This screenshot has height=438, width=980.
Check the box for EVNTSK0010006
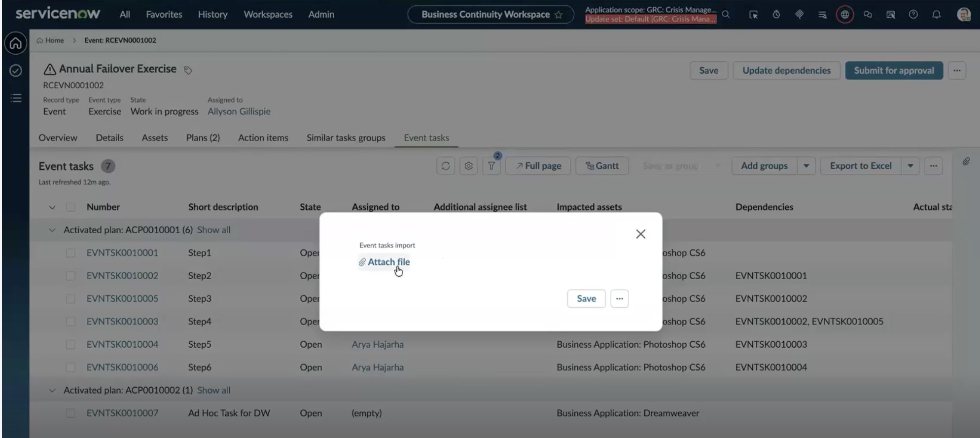[70, 367]
